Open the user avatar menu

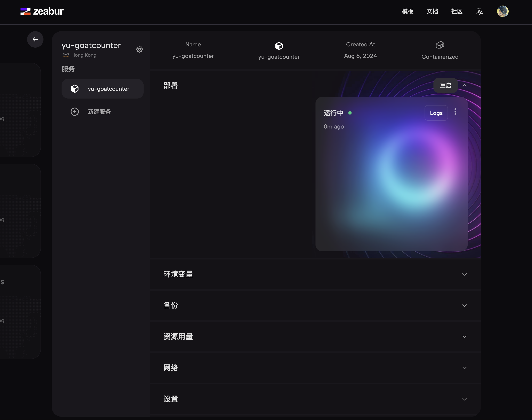pos(503,11)
